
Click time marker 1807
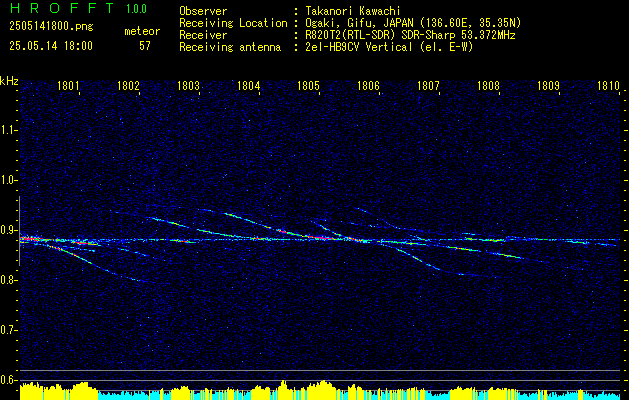[428, 86]
